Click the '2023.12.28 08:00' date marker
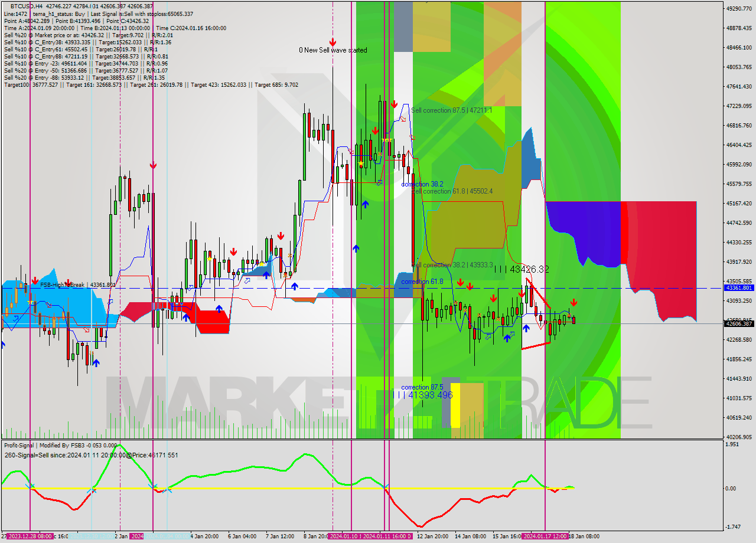This screenshot has width=756, height=543. (x=30, y=537)
